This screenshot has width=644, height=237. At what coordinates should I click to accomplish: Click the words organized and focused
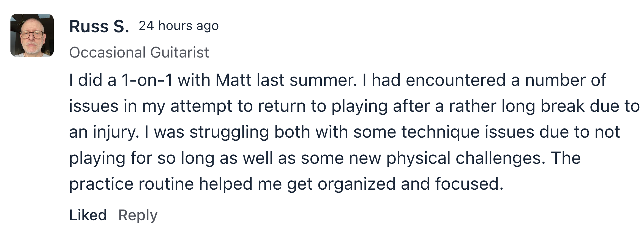pyautogui.click(x=410, y=184)
